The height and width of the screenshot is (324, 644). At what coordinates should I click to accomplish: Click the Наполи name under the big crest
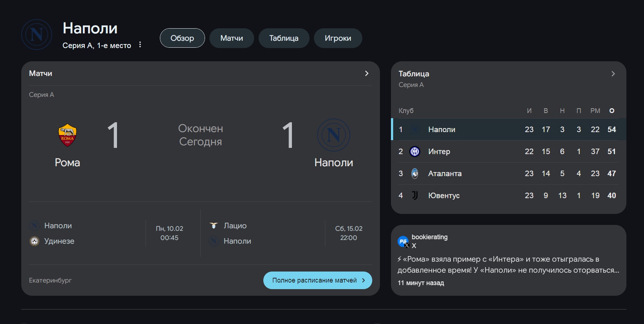(334, 163)
